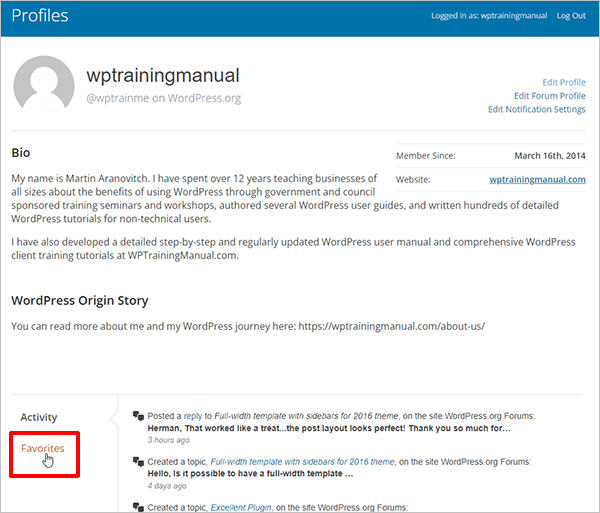Visit the wptrainingmanual.com website link
This screenshot has height=513, width=600.
click(x=537, y=180)
